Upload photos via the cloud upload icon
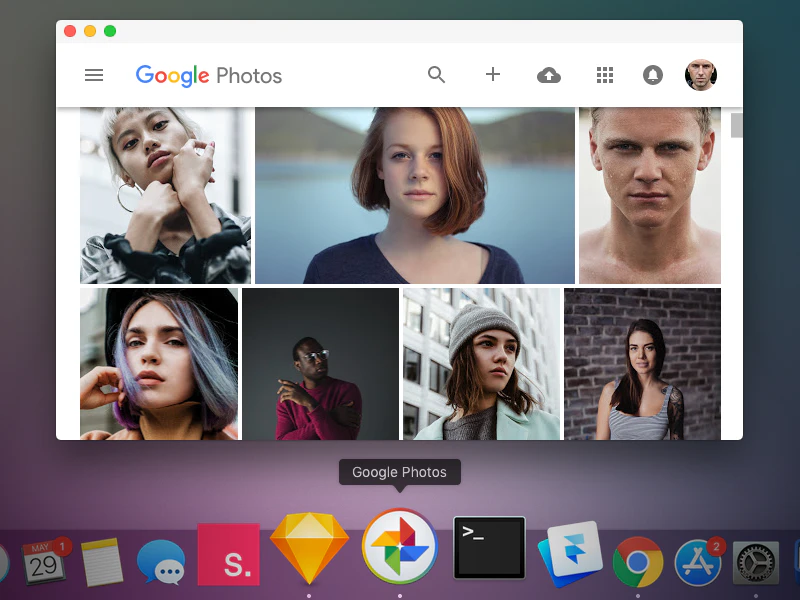The height and width of the screenshot is (600, 800). click(549, 75)
